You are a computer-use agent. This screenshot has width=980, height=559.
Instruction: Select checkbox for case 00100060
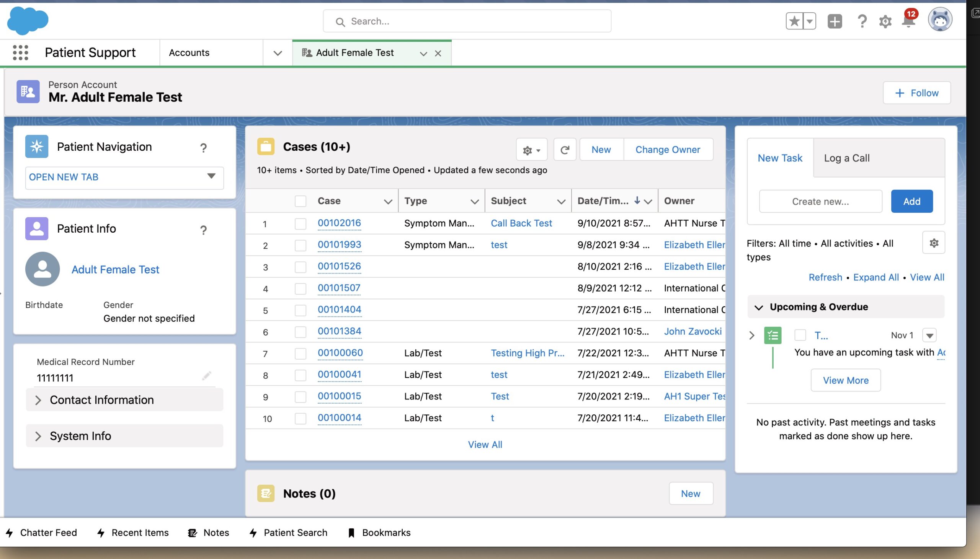[301, 353]
